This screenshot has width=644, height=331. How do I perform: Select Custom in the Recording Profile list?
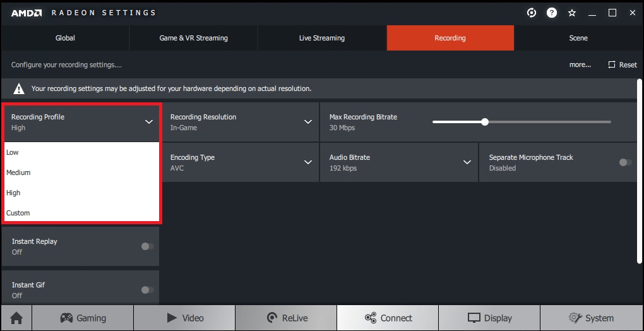[x=18, y=213]
